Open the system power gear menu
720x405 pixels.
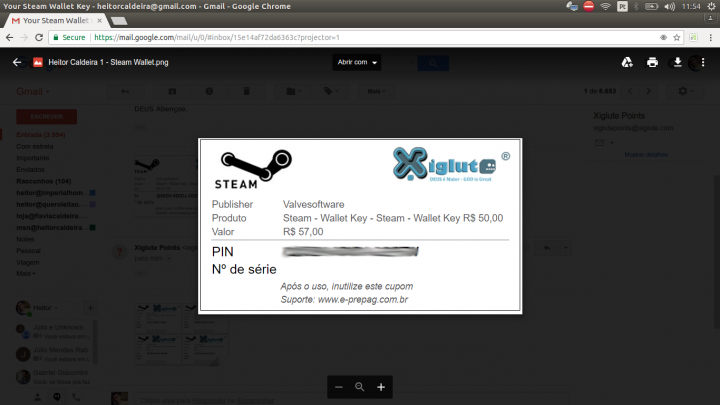click(711, 6)
